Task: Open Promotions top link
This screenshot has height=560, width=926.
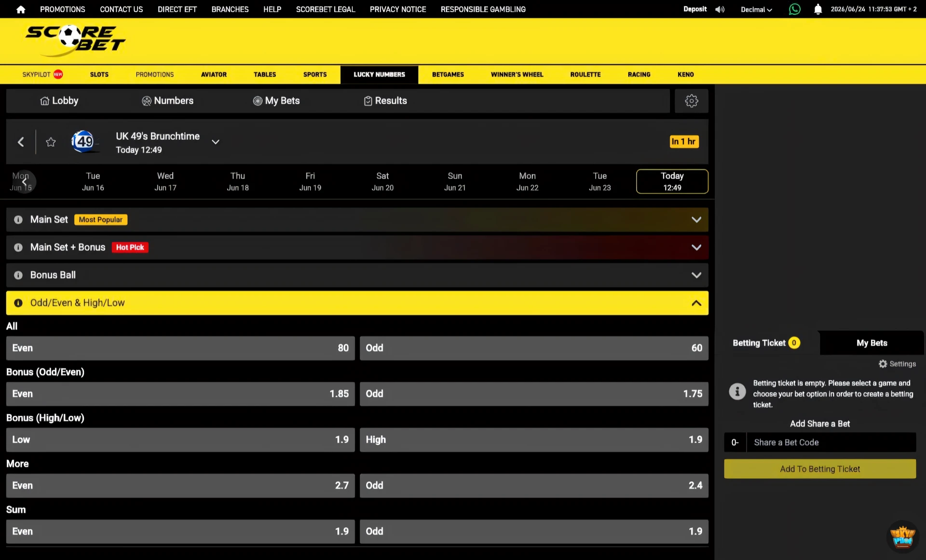Action: (63, 9)
